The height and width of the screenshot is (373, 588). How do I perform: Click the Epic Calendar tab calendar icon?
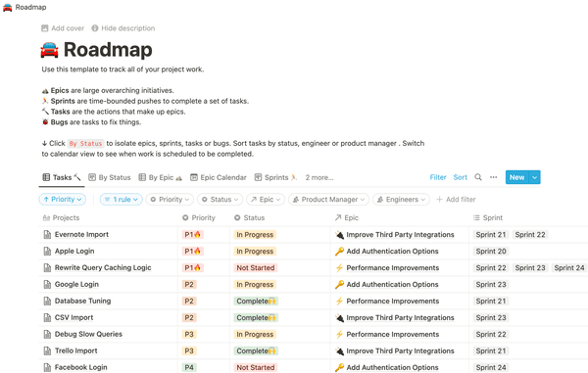coord(194,177)
